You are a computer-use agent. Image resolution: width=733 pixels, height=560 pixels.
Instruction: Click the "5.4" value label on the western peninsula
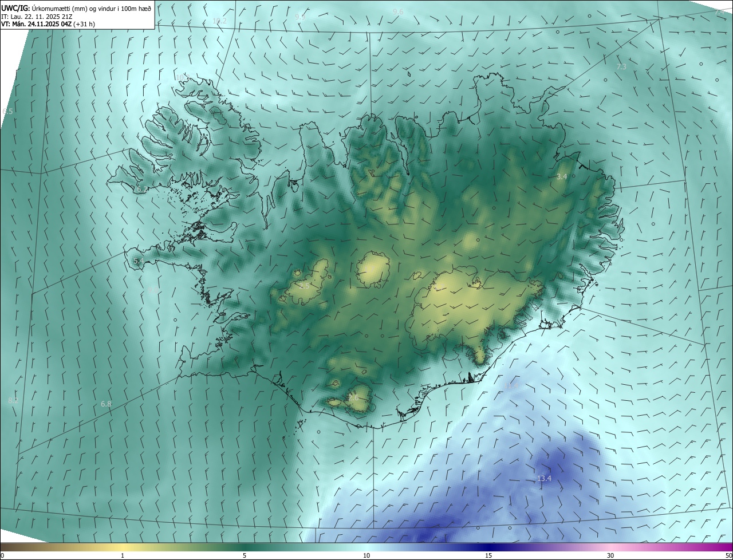pyautogui.click(x=139, y=261)
